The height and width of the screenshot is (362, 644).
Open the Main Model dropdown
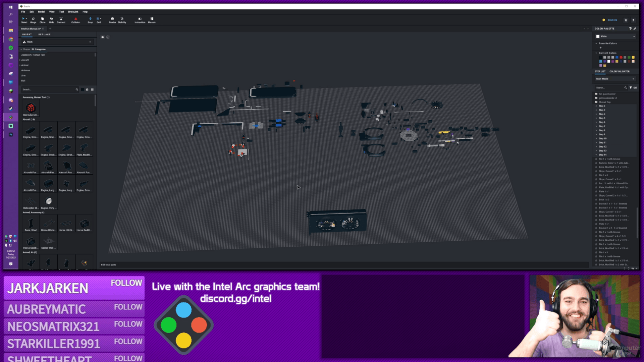(x=615, y=79)
